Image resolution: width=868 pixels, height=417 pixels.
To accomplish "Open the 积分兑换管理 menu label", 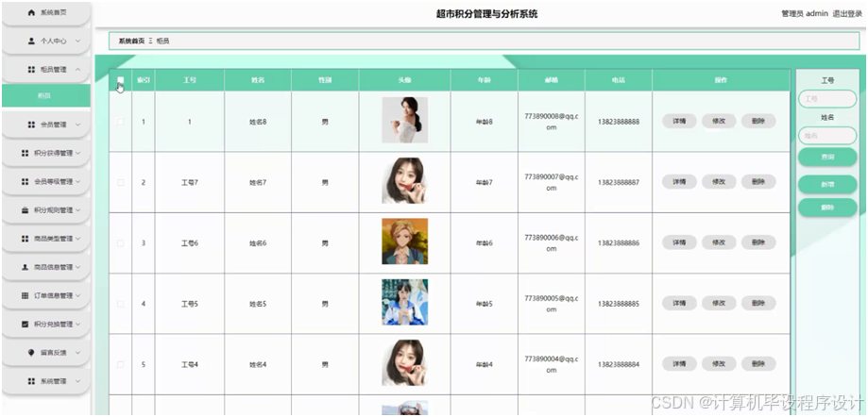I will pyautogui.click(x=53, y=325).
